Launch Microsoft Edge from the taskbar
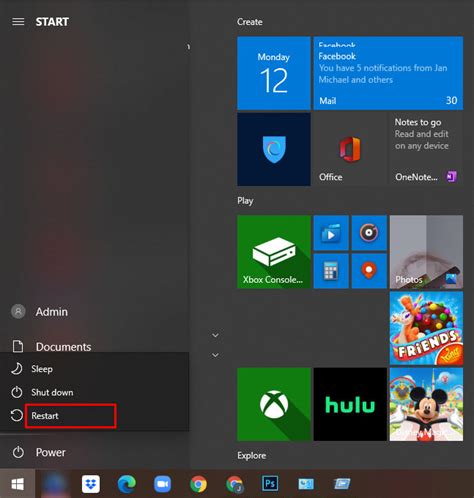The height and width of the screenshot is (498, 474). point(127,484)
